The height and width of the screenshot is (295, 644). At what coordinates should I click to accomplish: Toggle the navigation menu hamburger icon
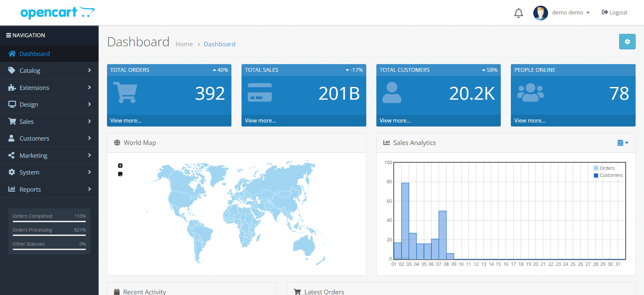click(x=9, y=35)
